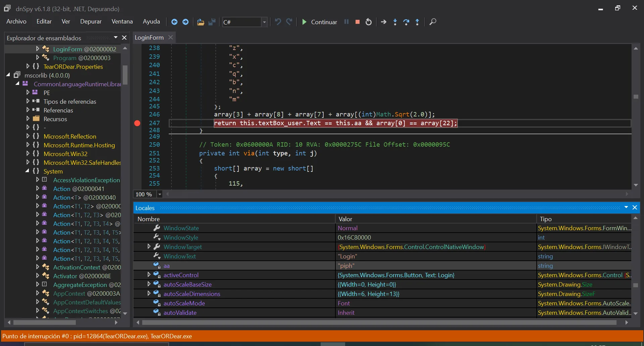The image size is (644, 346).
Task: Open the Ver menu
Action: [66, 21]
